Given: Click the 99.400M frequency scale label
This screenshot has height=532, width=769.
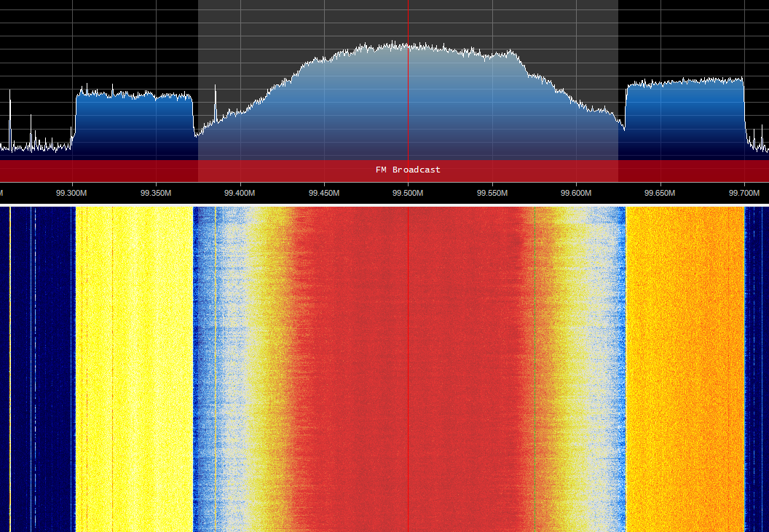Looking at the screenshot, I should coord(240,193).
